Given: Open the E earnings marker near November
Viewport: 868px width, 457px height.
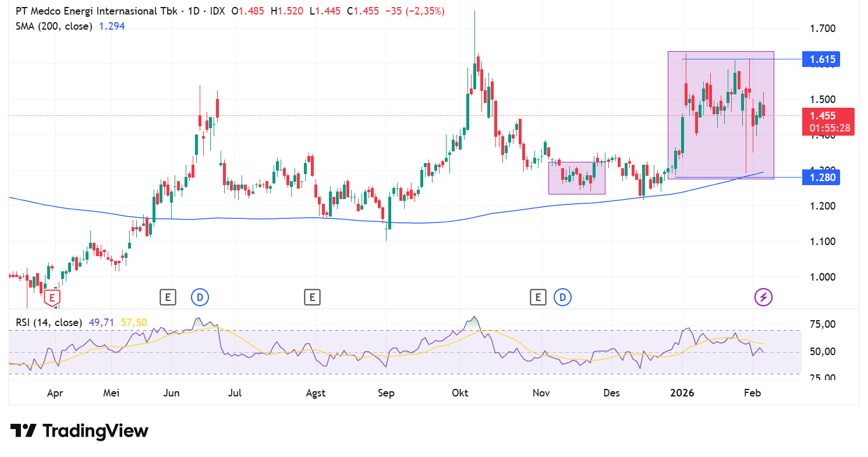Looking at the screenshot, I should click(x=538, y=297).
